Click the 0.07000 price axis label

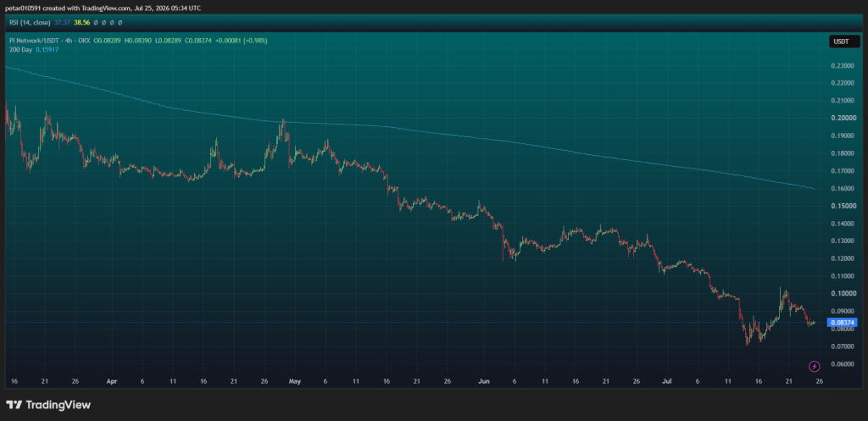(x=842, y=346)
